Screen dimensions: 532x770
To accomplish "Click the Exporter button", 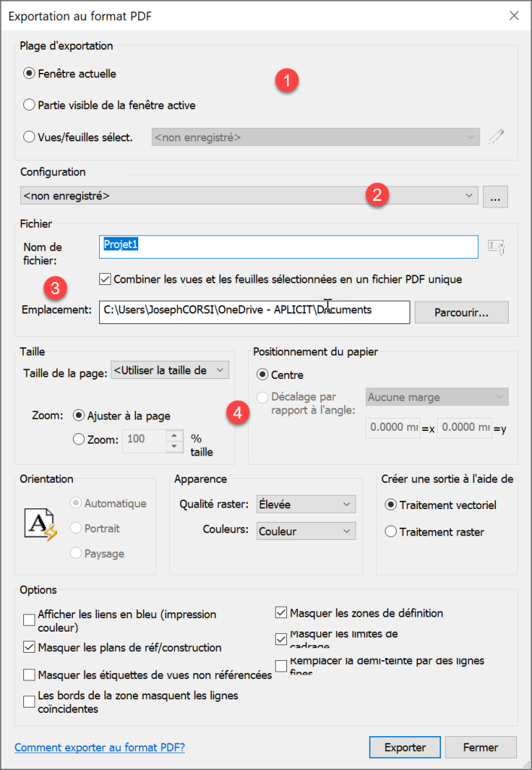I will [405, 747].
